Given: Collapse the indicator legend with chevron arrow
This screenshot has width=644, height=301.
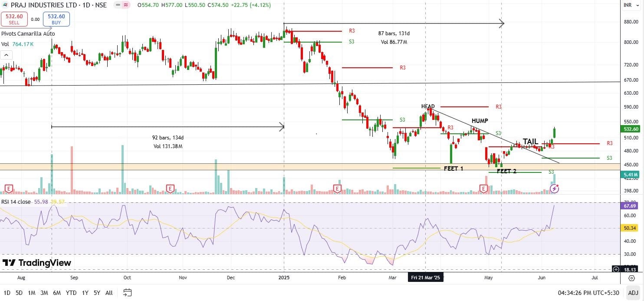Looking at the screenshot, I should click(7, 55).
